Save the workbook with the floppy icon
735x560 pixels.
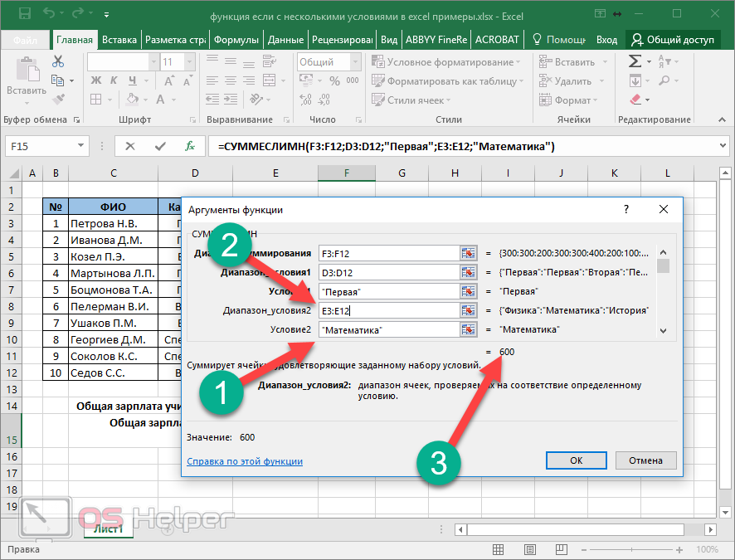[x=24, y=14]
